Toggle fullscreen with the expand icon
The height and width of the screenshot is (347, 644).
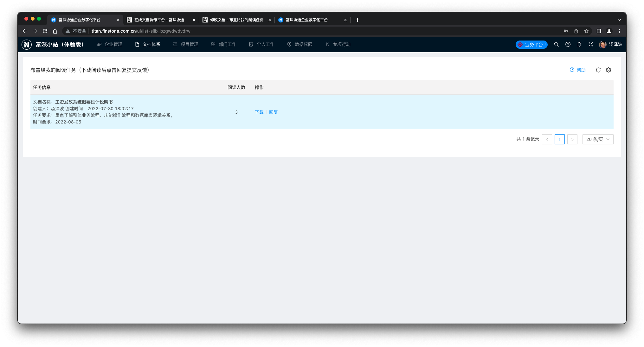(x=590, y=45)
